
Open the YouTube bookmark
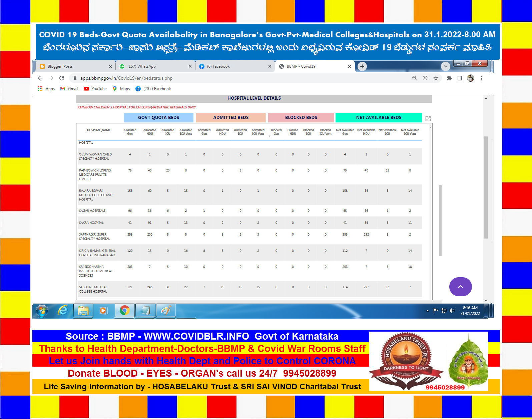tap(95, 89)
